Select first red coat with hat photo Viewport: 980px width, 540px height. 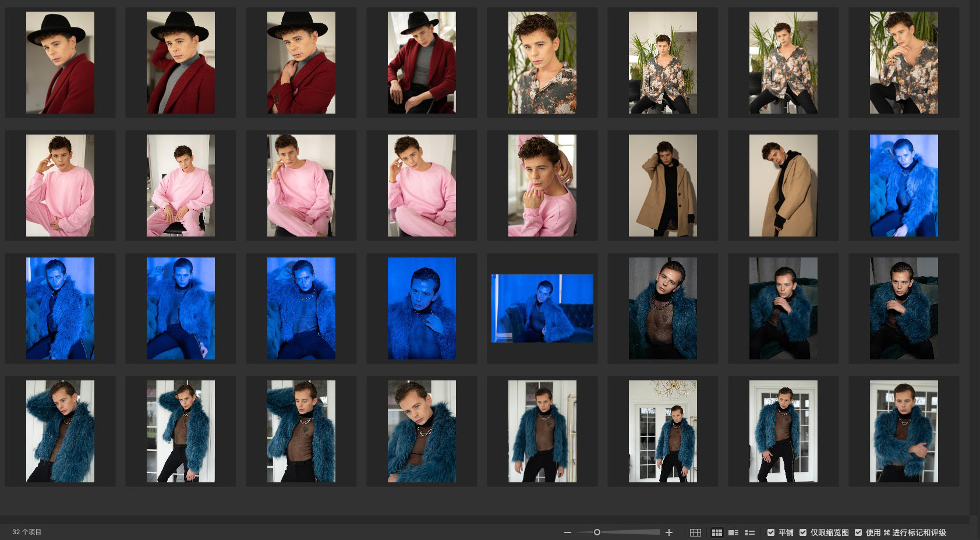pyautogui.click(x=60, y=62)
